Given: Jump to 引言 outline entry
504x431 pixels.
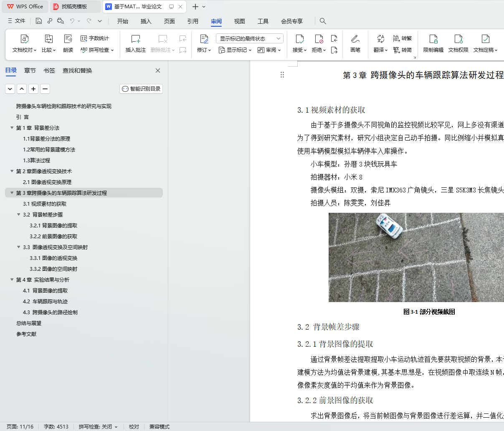Looking at the screenshot, I should coord(23,117).
